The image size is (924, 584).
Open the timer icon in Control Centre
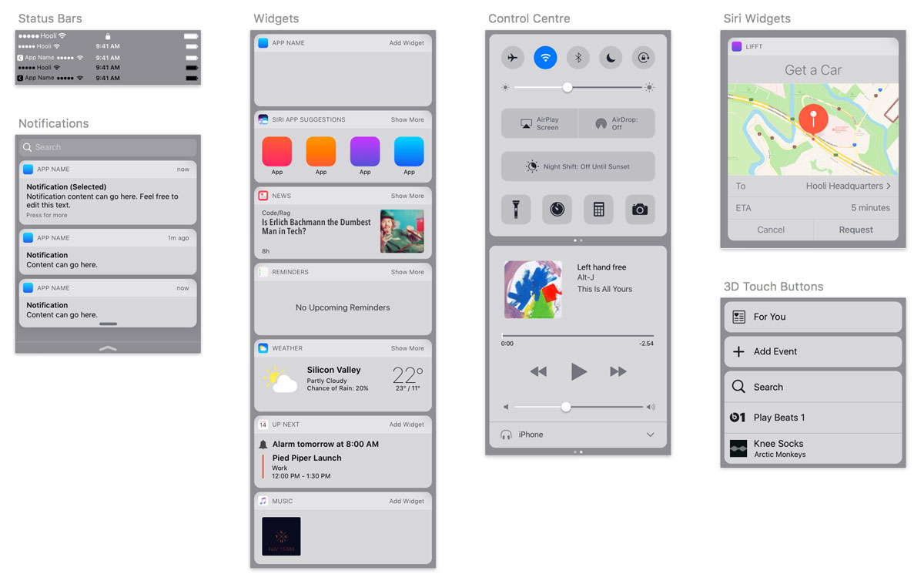pos(557,210)
